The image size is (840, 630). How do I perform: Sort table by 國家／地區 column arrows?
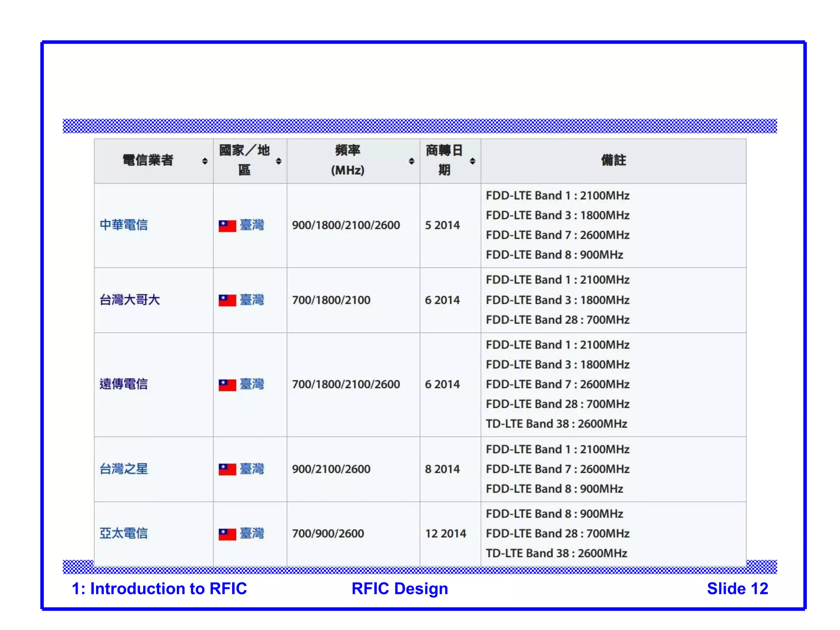click(x=278, y=161)
